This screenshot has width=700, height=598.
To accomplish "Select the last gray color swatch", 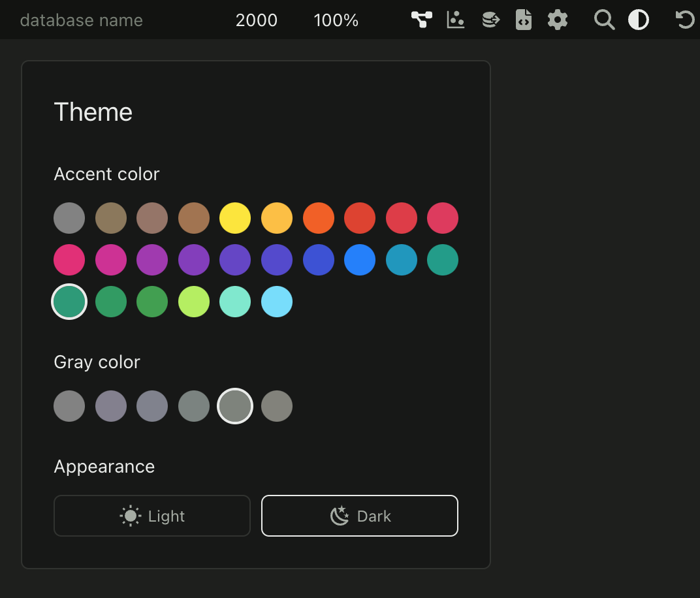I will 277,406.
